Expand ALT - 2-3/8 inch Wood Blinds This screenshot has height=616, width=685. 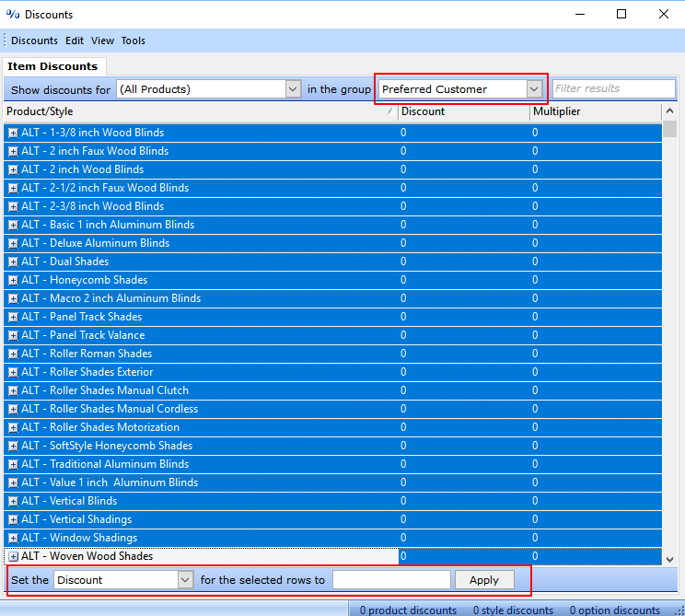click(14, 206)
